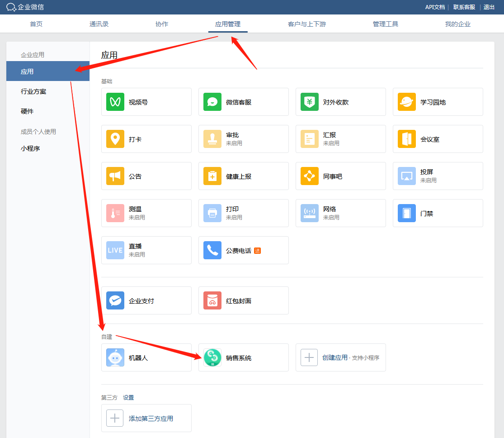Open the 公费电话 phone icon
The image size is (504, 438).
pyautogui.click(x=212, y=250)
